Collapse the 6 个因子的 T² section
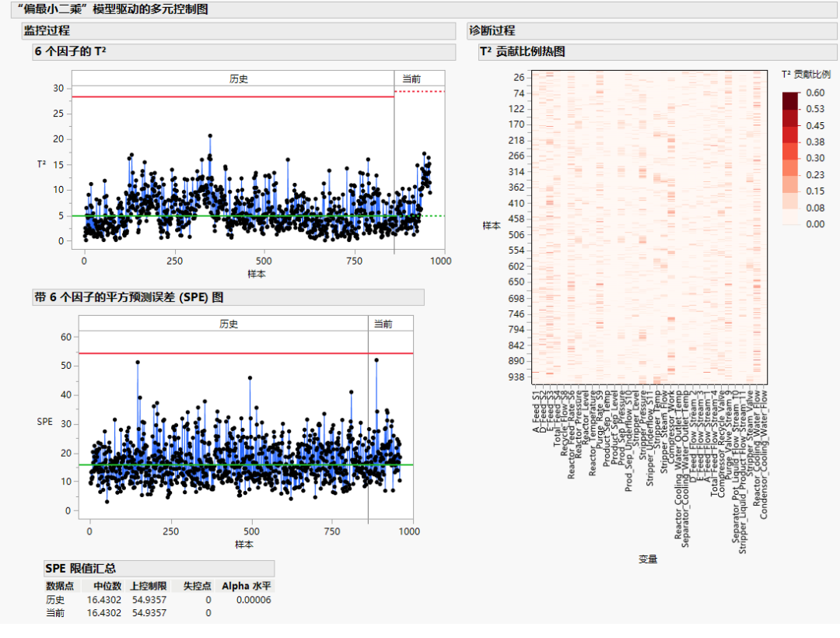This screenshot has width=840, height=638. coord(243,51)
